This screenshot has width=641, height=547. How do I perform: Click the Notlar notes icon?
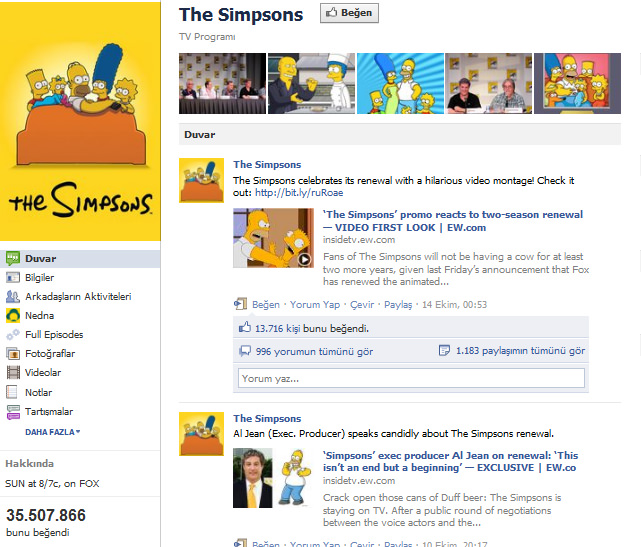(13, 392)
